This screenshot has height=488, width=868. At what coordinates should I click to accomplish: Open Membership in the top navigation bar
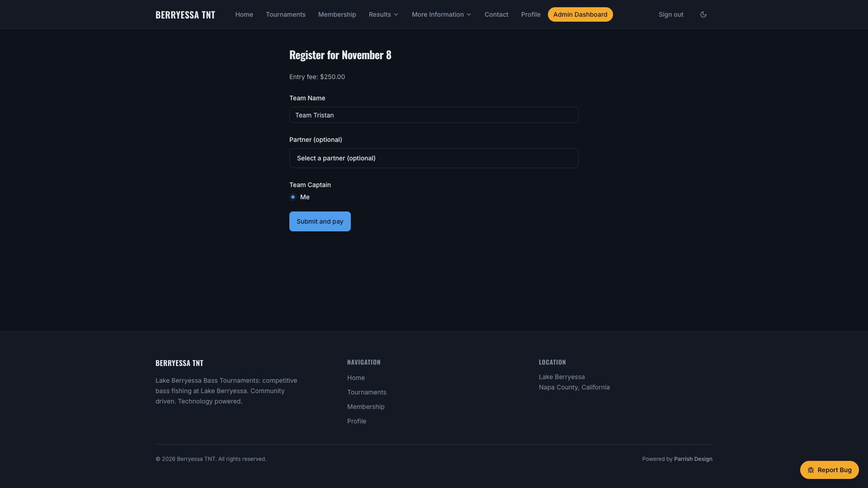pyautogui.click(x=337, y=14)
